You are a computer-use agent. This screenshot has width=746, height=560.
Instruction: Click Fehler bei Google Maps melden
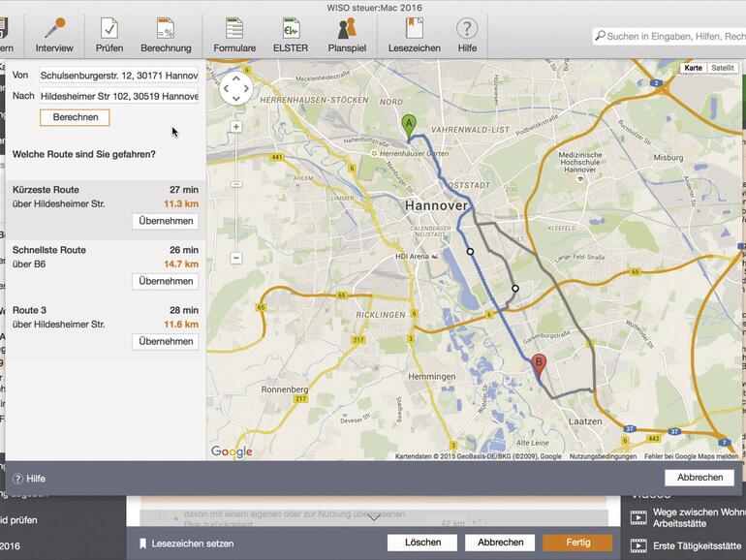[x=692, y=456]
